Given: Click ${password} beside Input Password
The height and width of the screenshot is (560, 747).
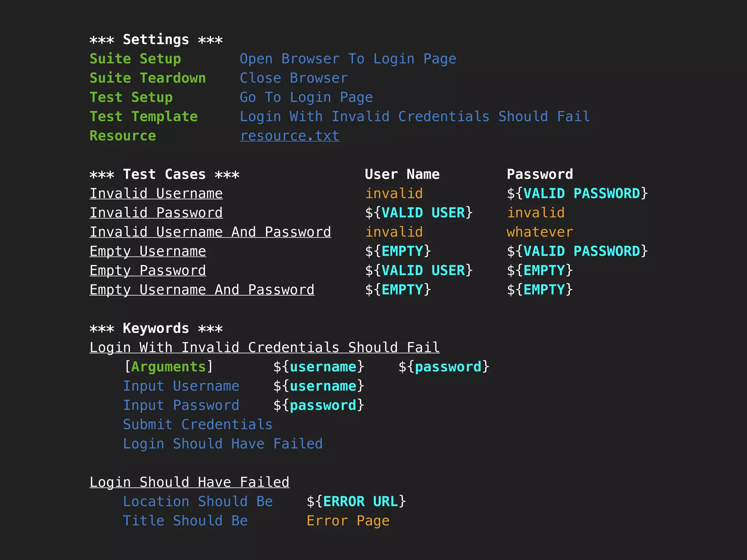Looking at the screenshot, I should [x=319, y=405].
